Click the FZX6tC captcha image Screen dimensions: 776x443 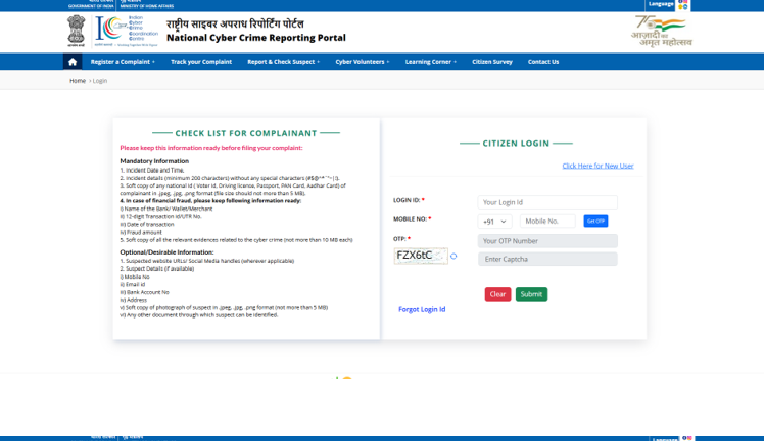[x=419, y=255]
